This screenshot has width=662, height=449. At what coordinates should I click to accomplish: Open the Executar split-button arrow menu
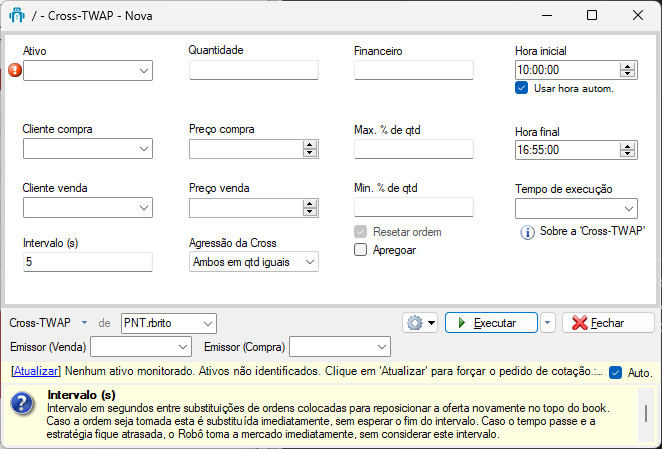548,323
